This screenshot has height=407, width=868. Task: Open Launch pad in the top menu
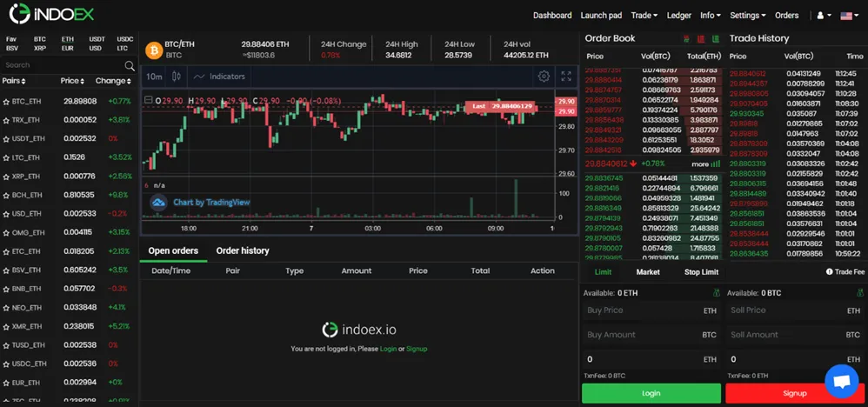[x=601, y=16]
